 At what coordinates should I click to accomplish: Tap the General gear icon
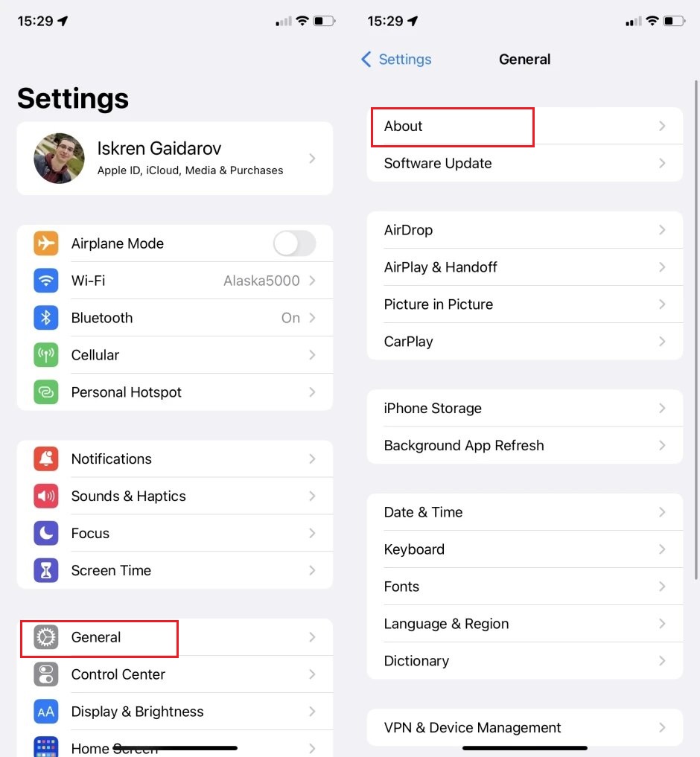[x=46, y=637]
